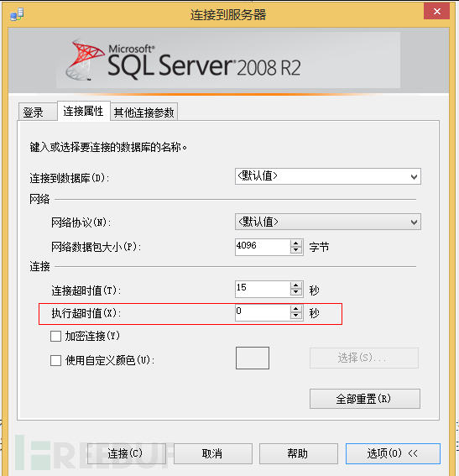Click the custom color preview swatch
The width and height of the screenshot is (459, 476).
pyautogui.click(x=253, y=358)
